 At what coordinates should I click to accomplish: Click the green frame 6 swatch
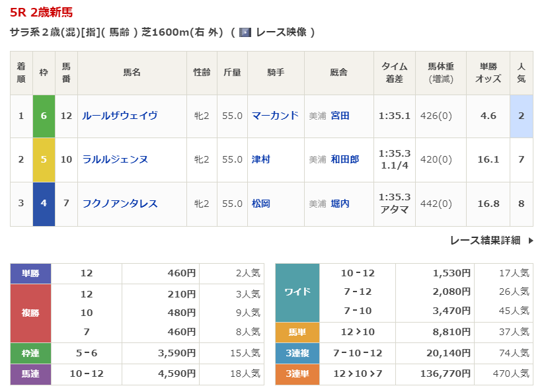[x=44, y=116]
